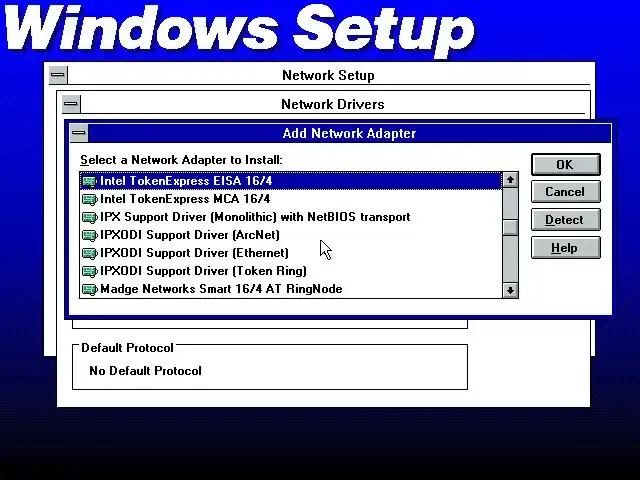640x480 pixels.
Task: Click the adapter icon beside IPXODI Support Driver (Token Ring)
Action: pos(90,271)
